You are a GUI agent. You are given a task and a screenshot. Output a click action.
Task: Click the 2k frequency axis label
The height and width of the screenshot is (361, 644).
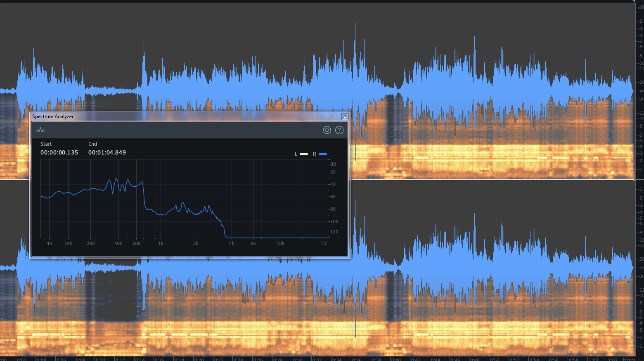[x=196, y=243]
